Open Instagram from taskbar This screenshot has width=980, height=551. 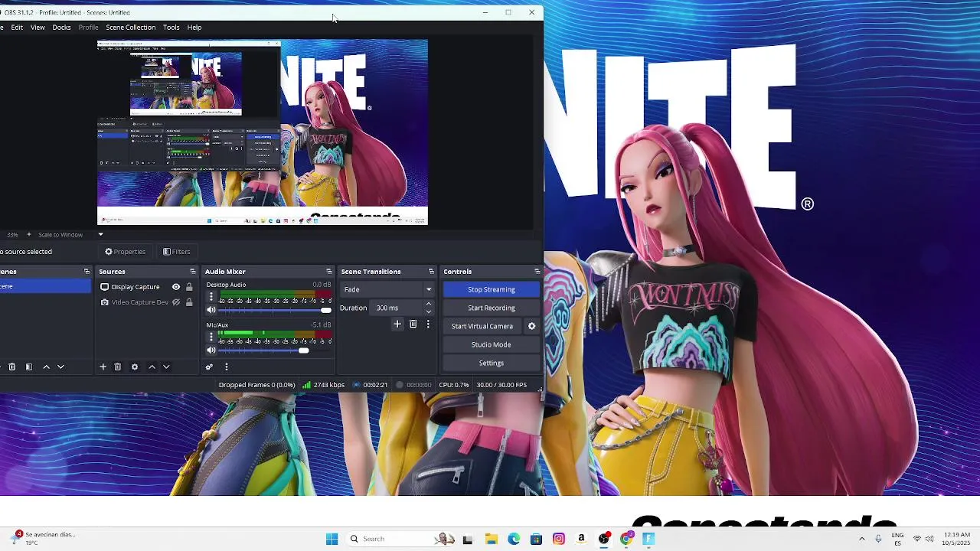pos(559,539)
